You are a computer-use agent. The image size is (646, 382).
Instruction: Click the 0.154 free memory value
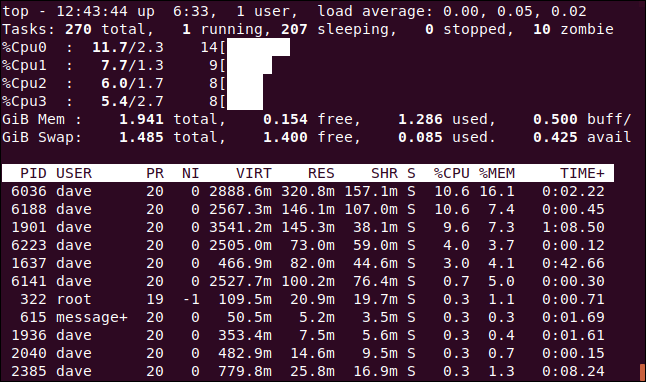(285, 120)
